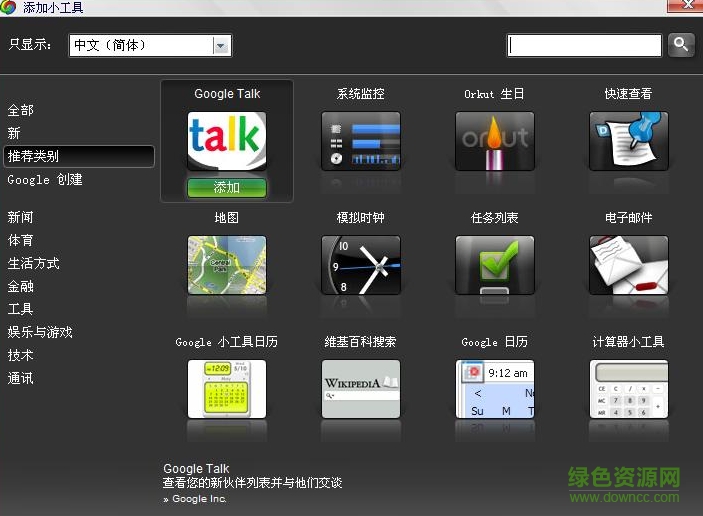Click the 快速查看 gadget title
This screenshot has height=516, width=703.
pyautogui.click(x=628, y=94)
